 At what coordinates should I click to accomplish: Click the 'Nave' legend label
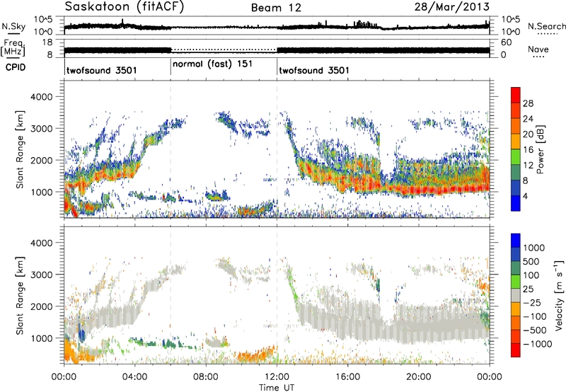coord(538,50)
